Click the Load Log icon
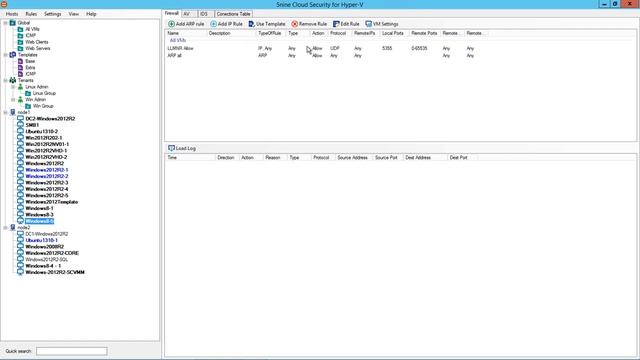The image size is (640, 360). pos(171,148)
